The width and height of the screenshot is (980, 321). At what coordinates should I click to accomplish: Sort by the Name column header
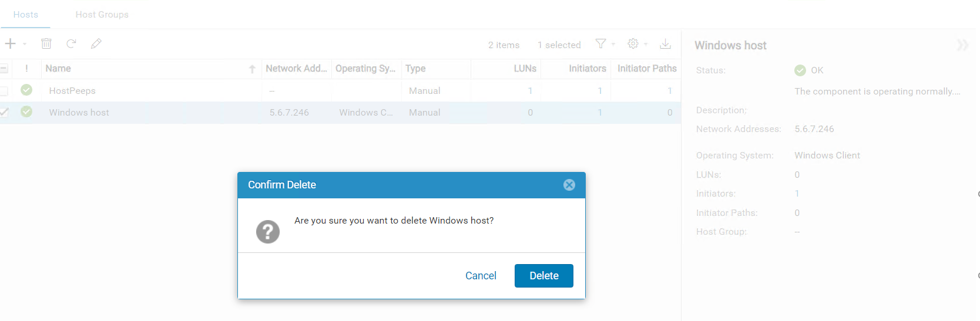coord(58,69)
